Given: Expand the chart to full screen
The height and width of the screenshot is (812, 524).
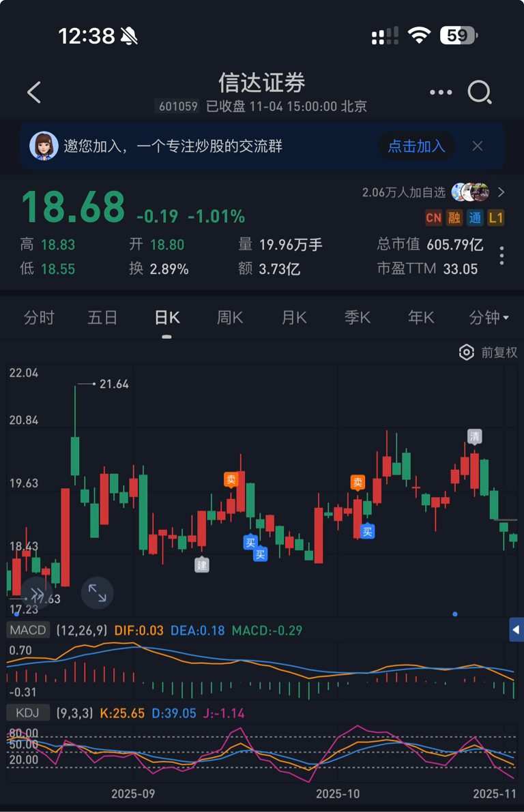Looking at the screenshot, I should pos(98,593).
